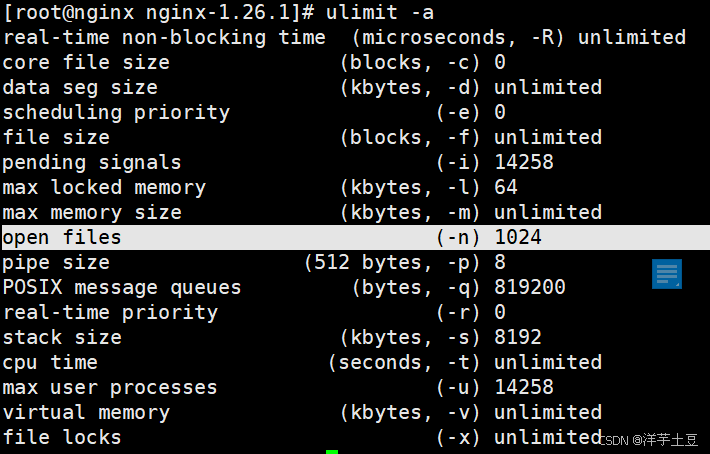Image resolution: width=710 pixels, height=454 pixels.
Task: Click the open files value 1024
Action: point(518,237)
